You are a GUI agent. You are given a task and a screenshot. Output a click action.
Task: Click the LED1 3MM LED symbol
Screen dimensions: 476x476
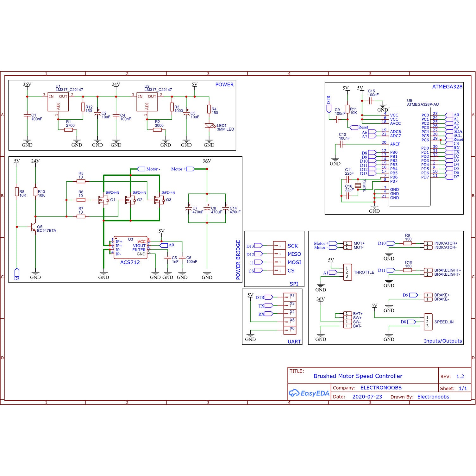[x=209, y=126]
